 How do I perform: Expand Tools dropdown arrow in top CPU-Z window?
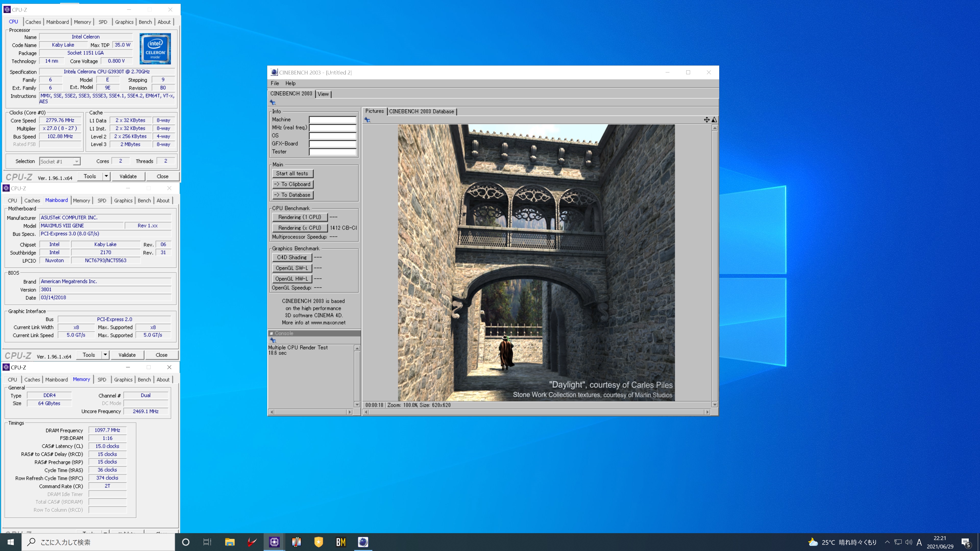pyautogui.click(x=106, y=177)
